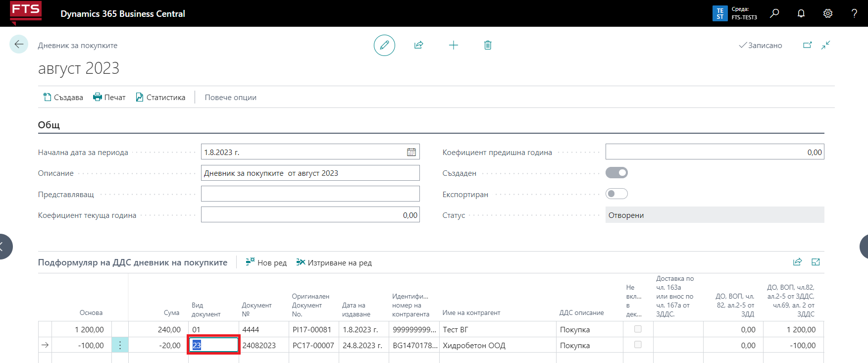The width and height of the screenshot is (868, 363).
Task: Click Основа column header
Action: tap(91, 312)
